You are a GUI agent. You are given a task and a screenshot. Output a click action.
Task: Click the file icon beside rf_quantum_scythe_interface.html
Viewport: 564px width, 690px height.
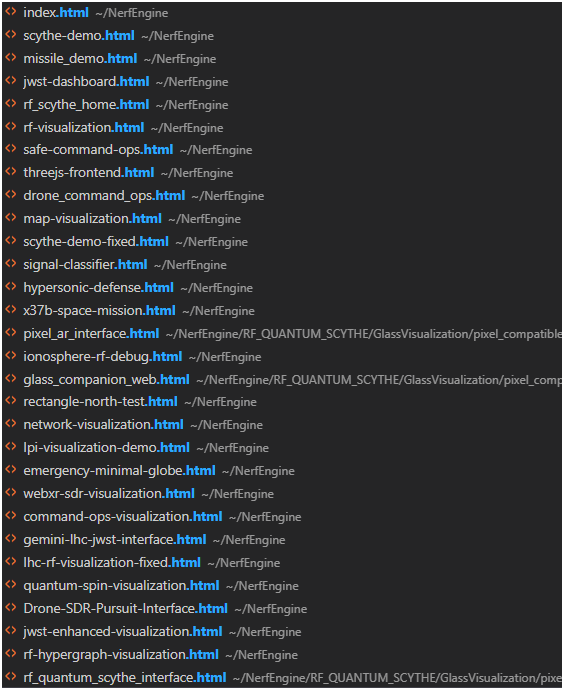point(11,677)
